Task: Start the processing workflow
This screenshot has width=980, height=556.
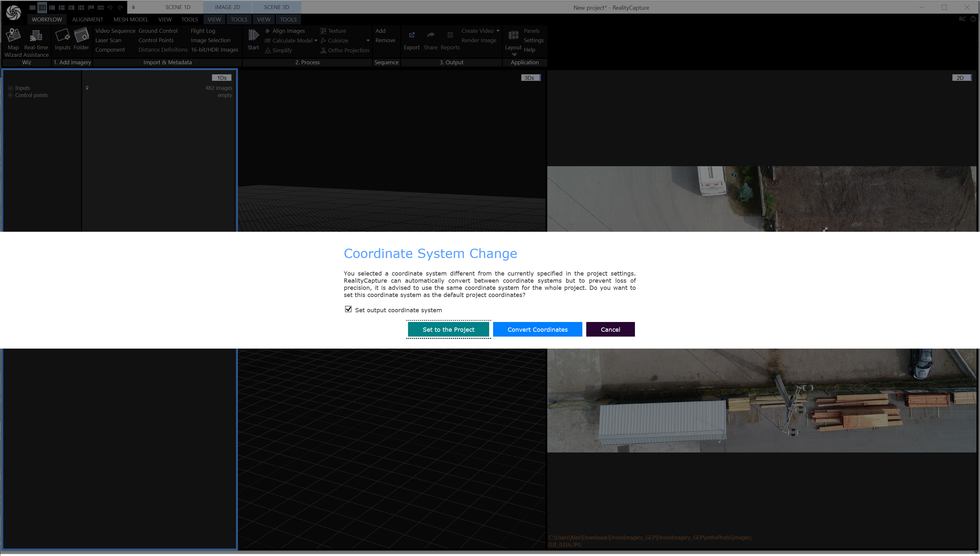Action: (x=253, y=40)
